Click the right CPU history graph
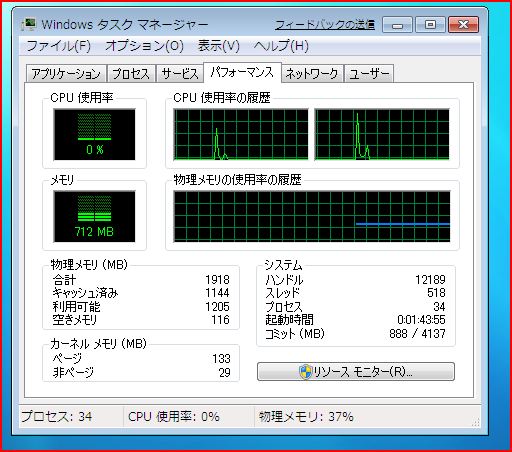The image size is (512, 452). point(382,134)
